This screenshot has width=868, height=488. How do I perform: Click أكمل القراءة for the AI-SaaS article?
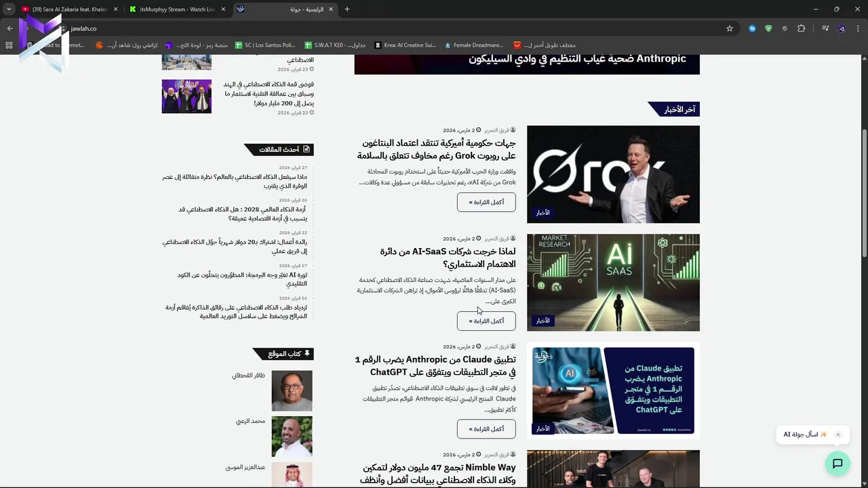coord(486,321)
